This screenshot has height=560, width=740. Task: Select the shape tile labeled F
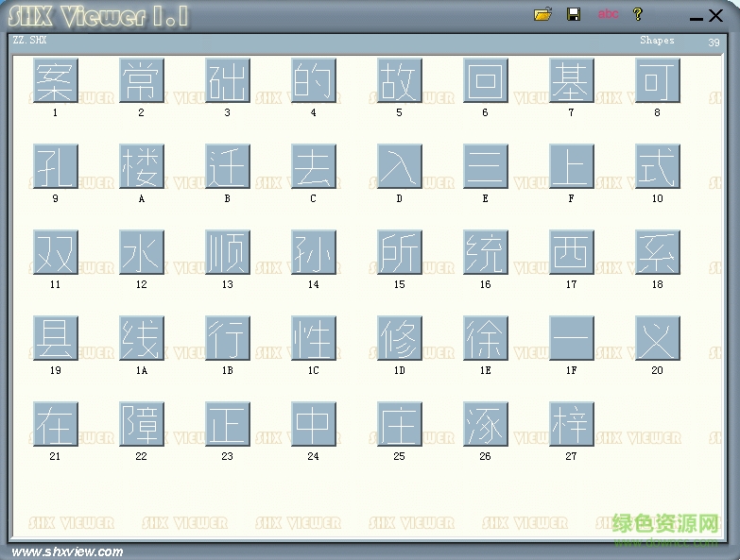click(x=571, y=167)
